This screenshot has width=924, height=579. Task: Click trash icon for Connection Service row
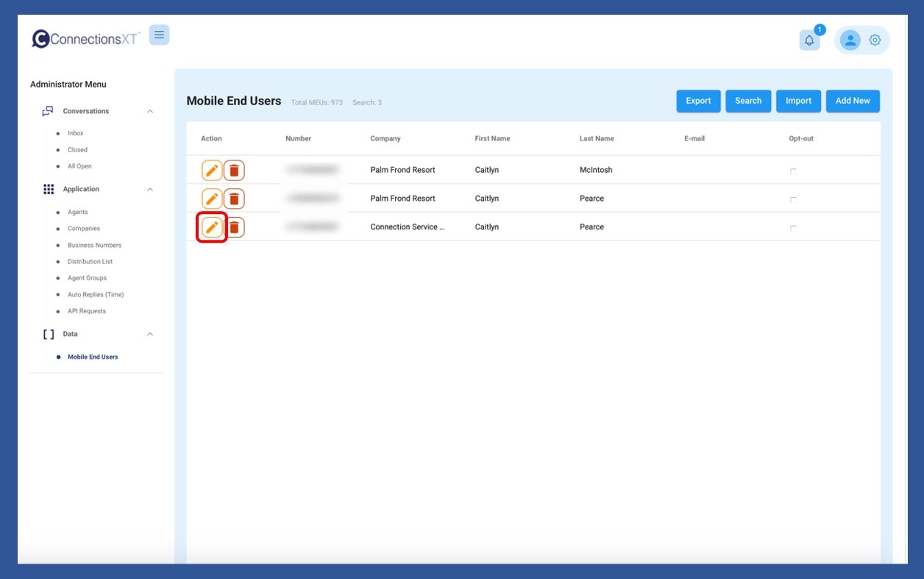coord(234,227)
